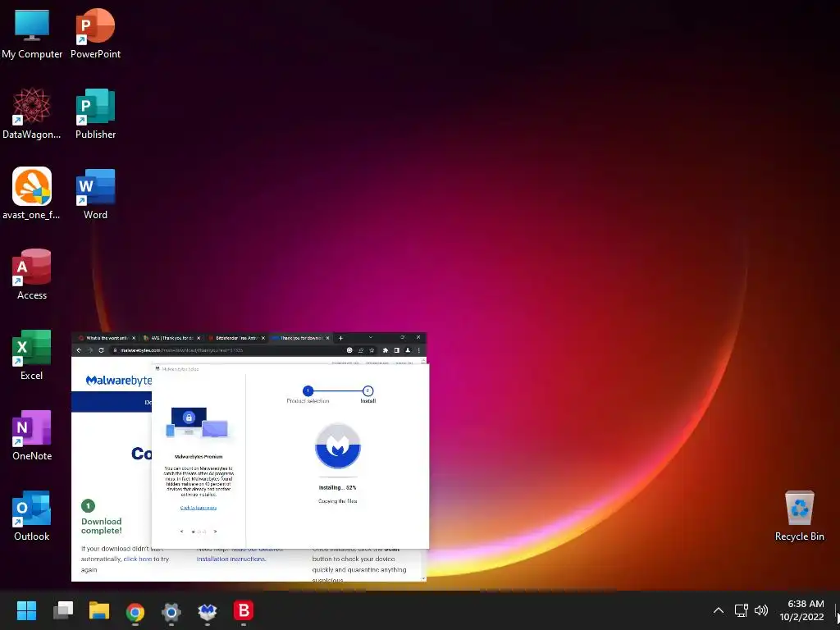Open Chrome three-dot menu

click(x=419, y=350)
